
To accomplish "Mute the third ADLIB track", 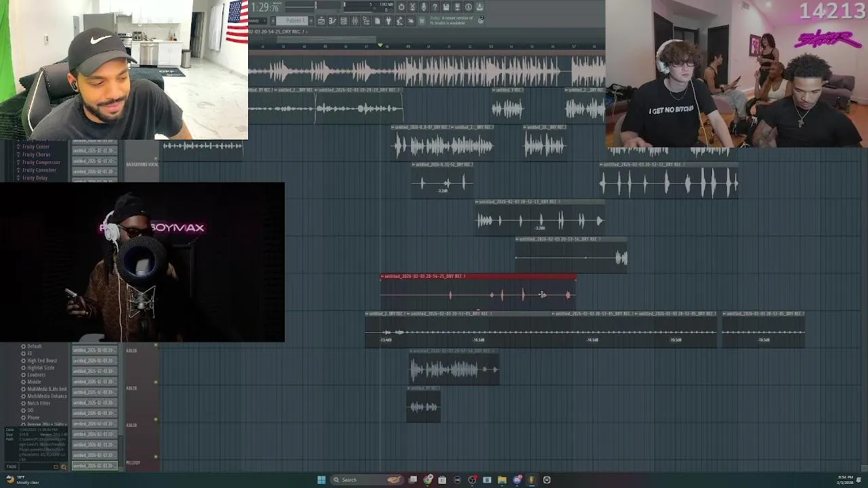I will 156,420.
